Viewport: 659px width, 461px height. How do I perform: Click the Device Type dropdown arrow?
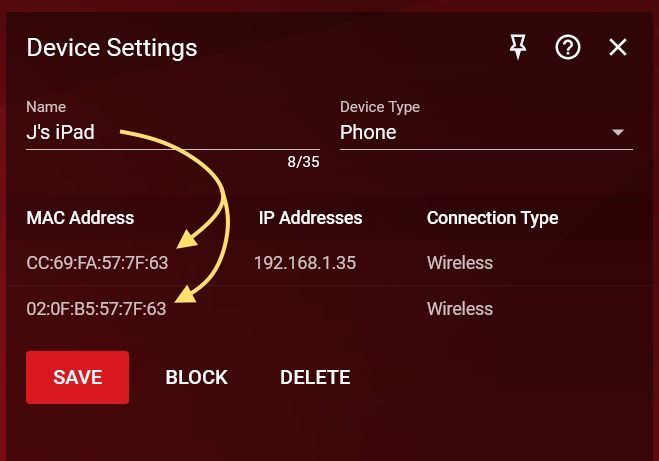pos(618,132)
